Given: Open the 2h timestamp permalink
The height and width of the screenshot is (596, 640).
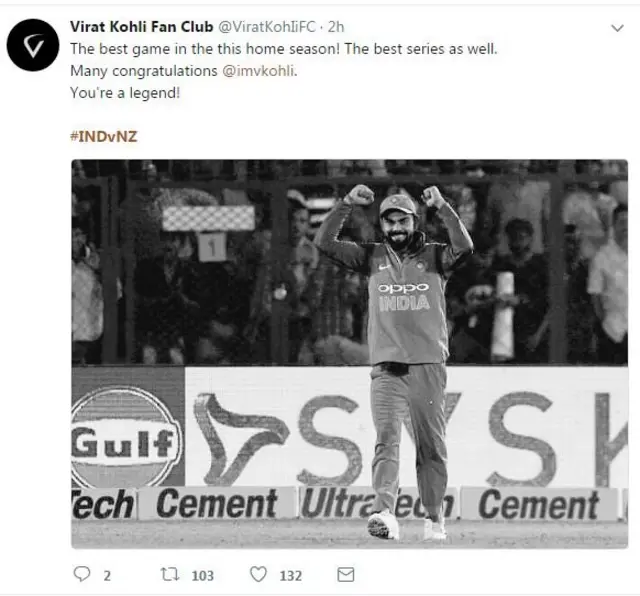Looking at the screenshot, I should [x=336, y=27].
